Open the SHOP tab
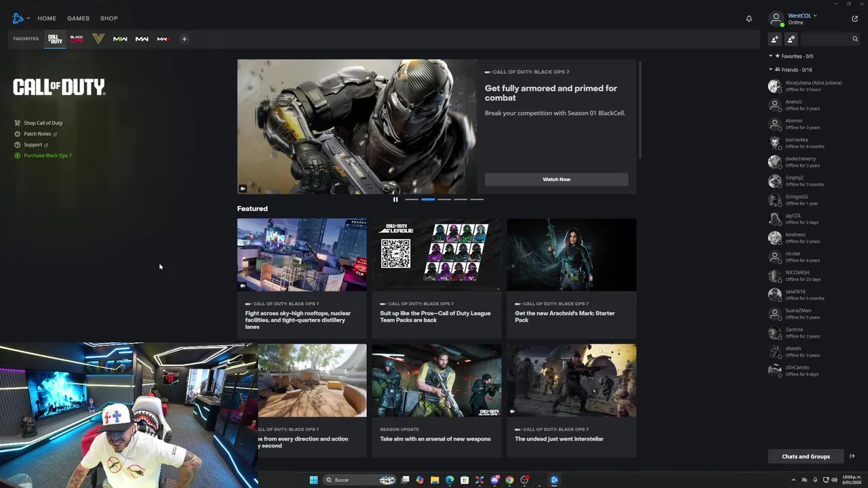Viewport: 868px width, 488px height. 108,18
